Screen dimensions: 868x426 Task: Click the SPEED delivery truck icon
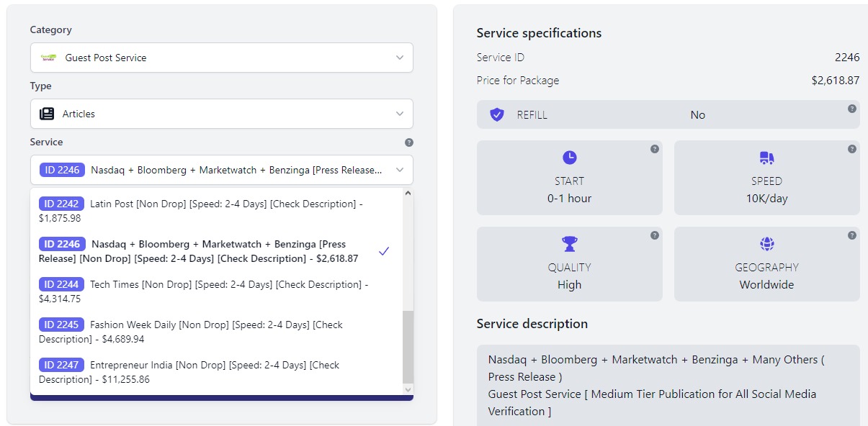click(766, 158)
